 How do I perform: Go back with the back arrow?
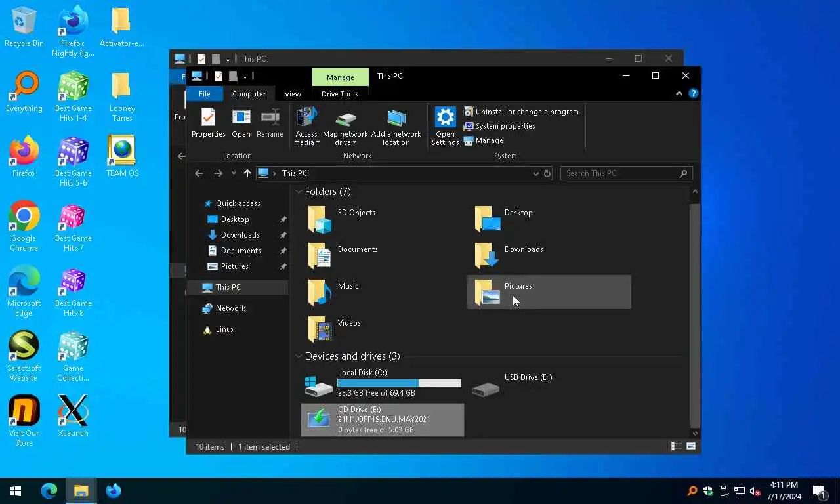199,173
